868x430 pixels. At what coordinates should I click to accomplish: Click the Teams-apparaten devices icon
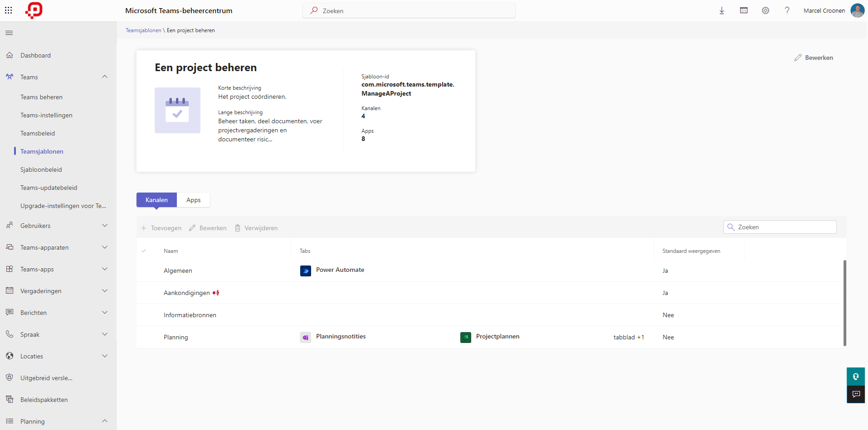[x=10, y=247]
